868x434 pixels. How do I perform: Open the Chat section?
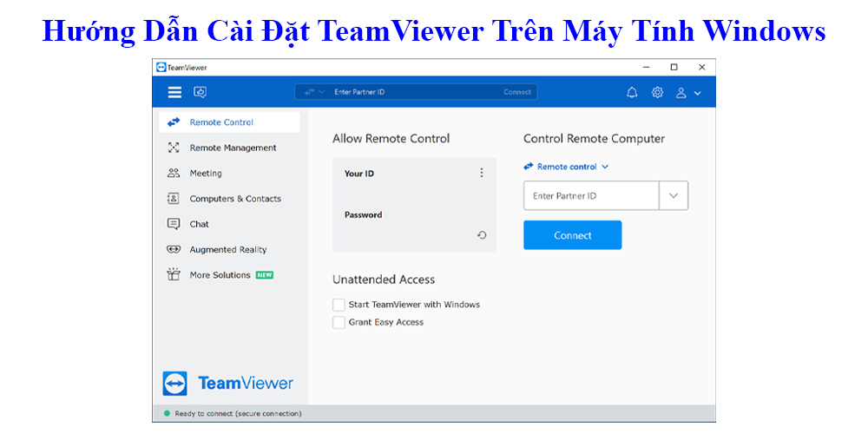point(229,224)
